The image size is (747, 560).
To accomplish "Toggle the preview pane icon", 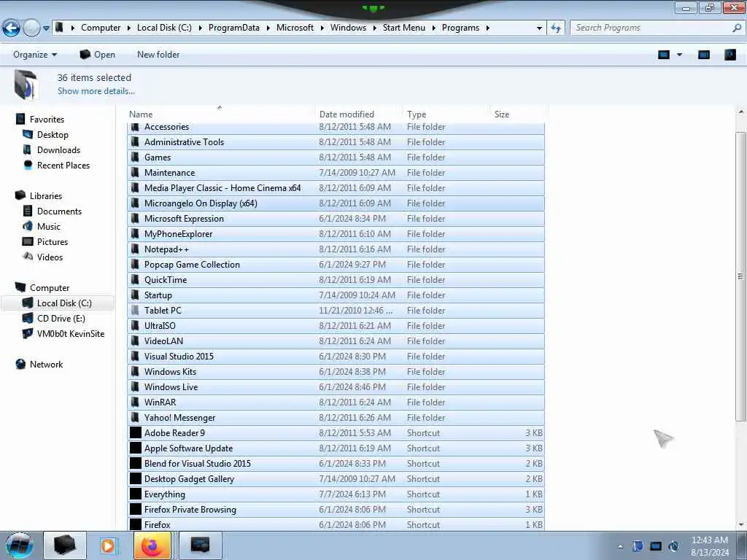I will click(704, 55).
